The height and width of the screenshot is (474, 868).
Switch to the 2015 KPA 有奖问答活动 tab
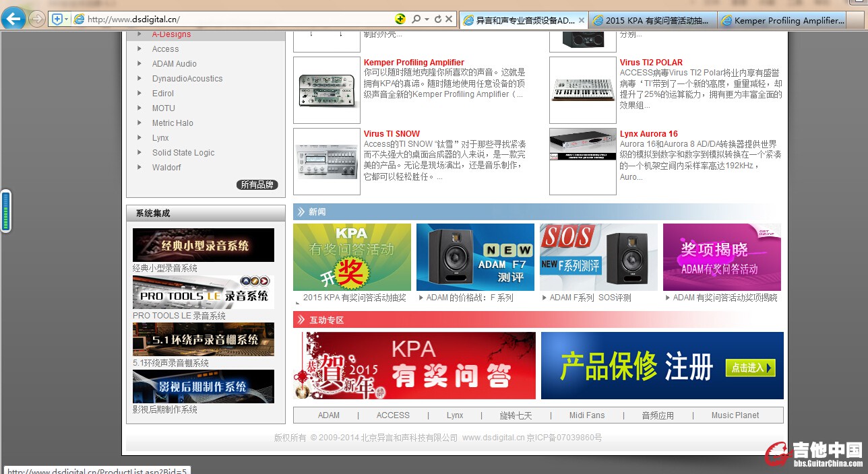(653, 20)
